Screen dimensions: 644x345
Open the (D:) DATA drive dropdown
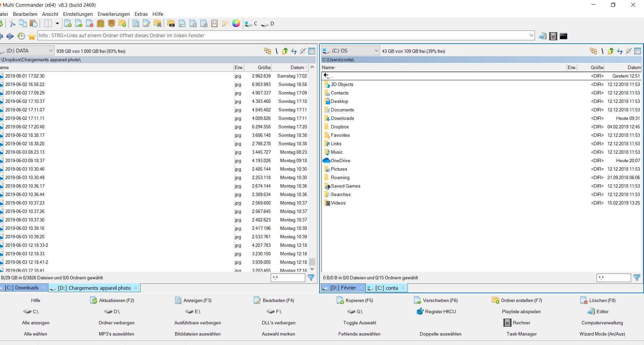coord(51,51)
